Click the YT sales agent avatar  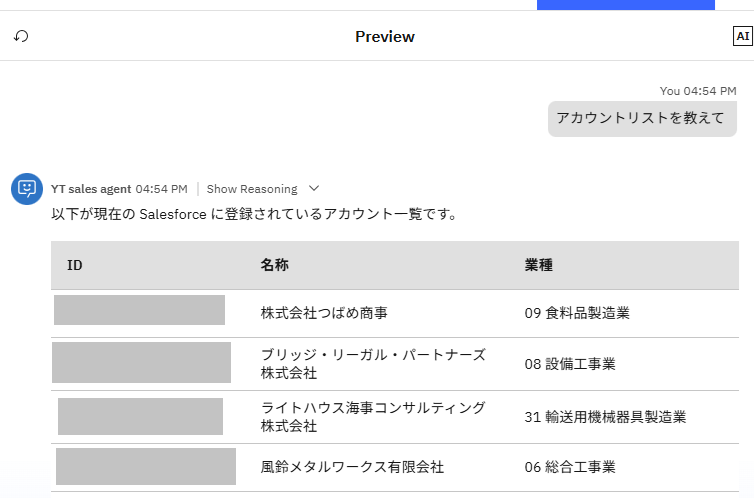[x=26, y=188]
